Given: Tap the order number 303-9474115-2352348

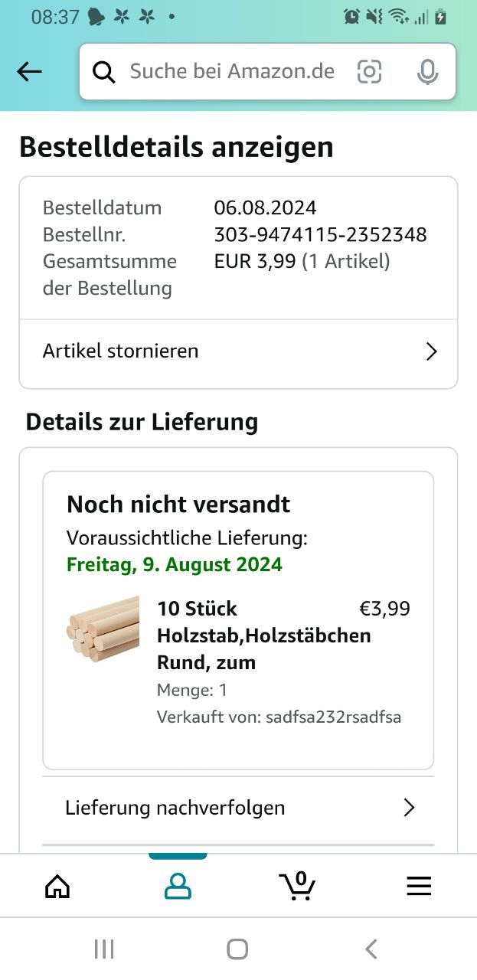Looking at the screenshot, I should pyautogui.click(x=320, y=234).
